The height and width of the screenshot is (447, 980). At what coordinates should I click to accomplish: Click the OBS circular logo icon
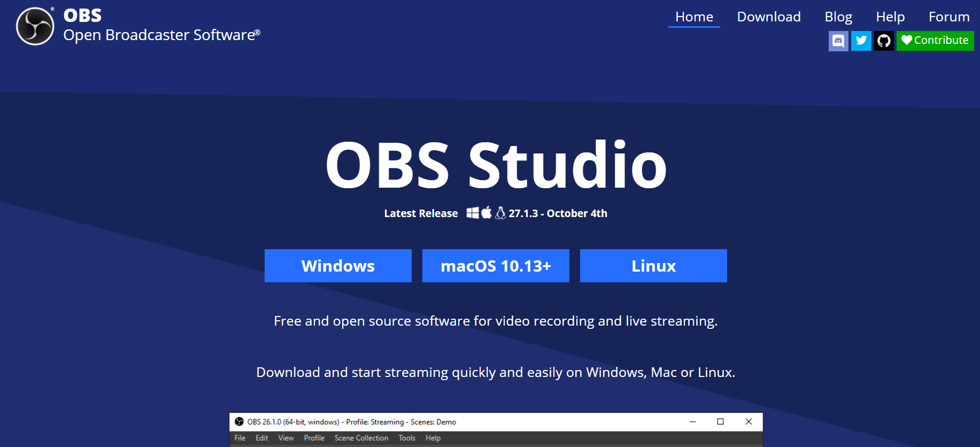pos(35,26)
